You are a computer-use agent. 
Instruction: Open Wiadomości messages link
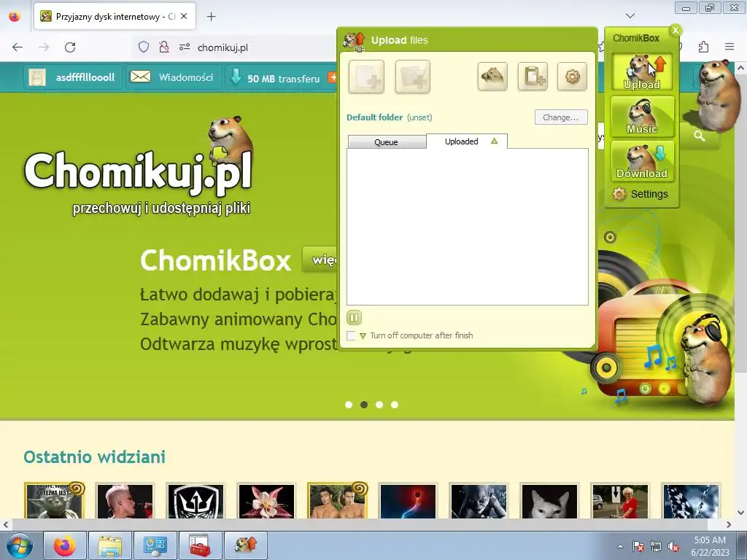click(x=172, y=77)
